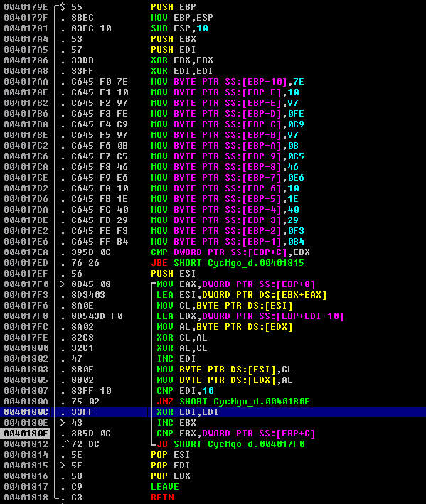426x504 pixels.
Task: Click address 004017F0 at loop start
Action: (26, 284)
